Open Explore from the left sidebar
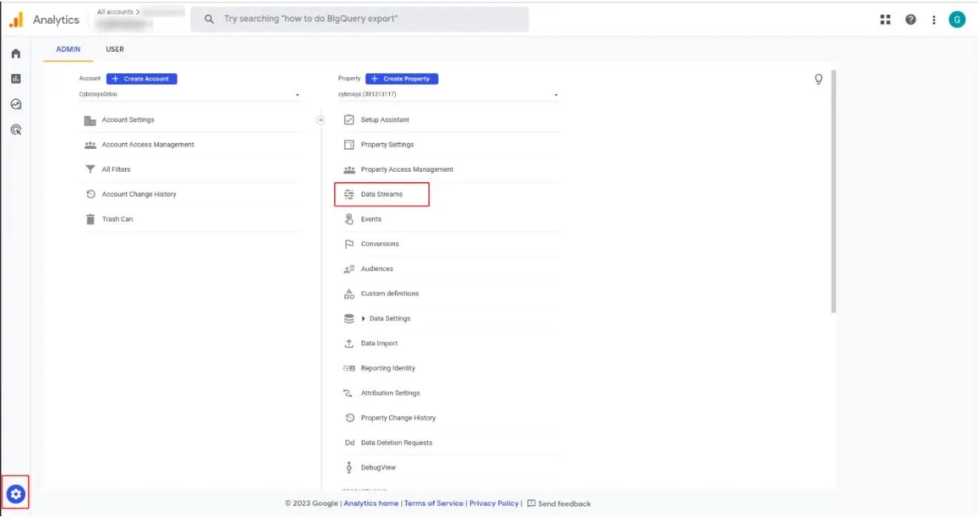 point(15,104)
